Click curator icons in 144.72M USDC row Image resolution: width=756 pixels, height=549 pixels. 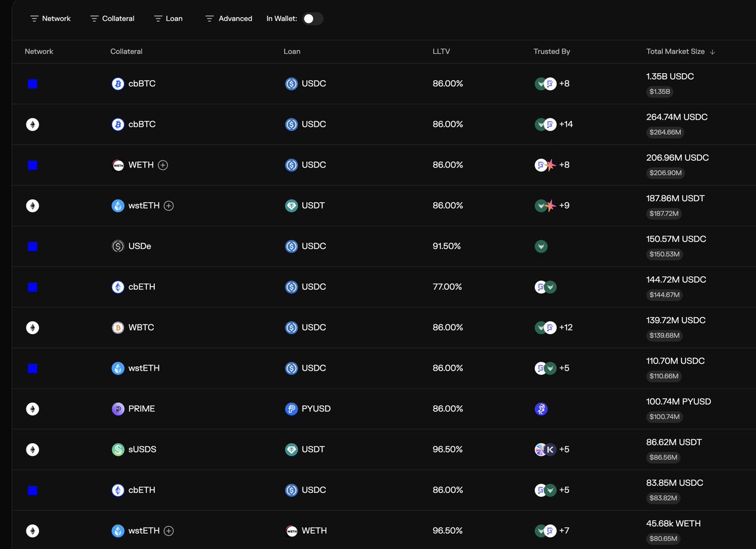pos(546,287)
